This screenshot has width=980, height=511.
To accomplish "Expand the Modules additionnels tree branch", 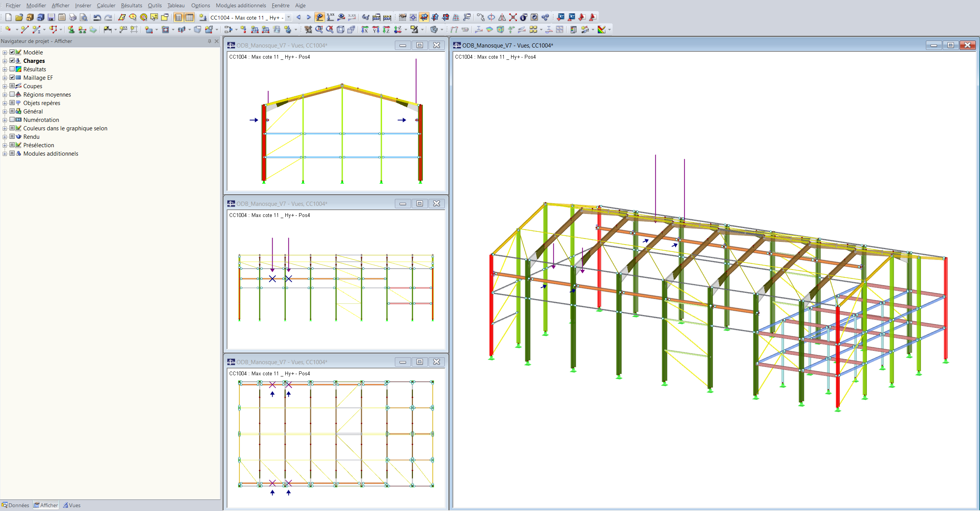I will pyautogui.click(x=4, y=153).
